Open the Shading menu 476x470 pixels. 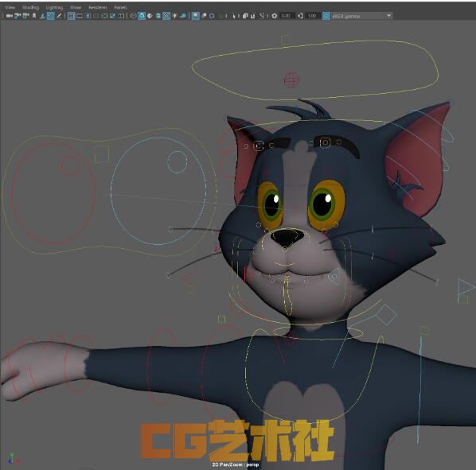[x=30, y=7]
